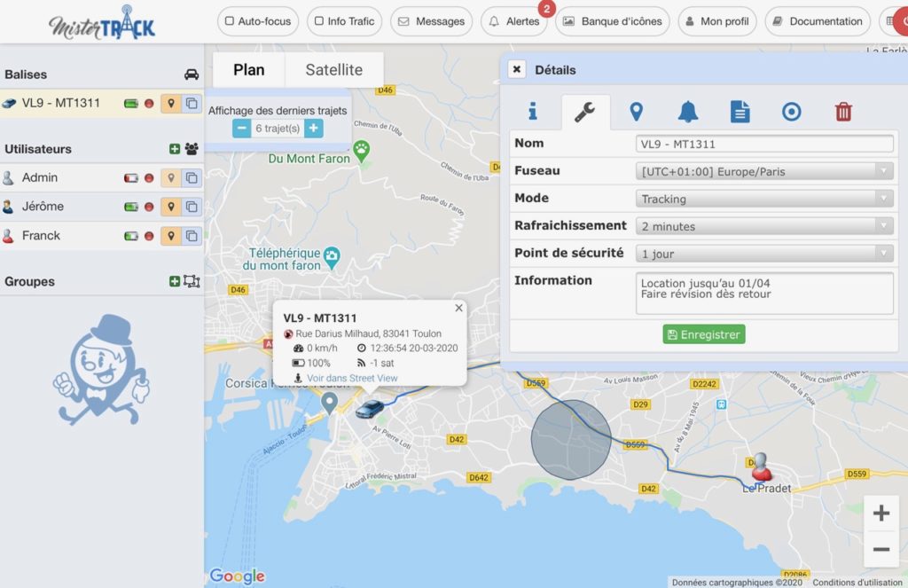Open Messages from the top bar
908x588 pixels.
coord(432,21)
